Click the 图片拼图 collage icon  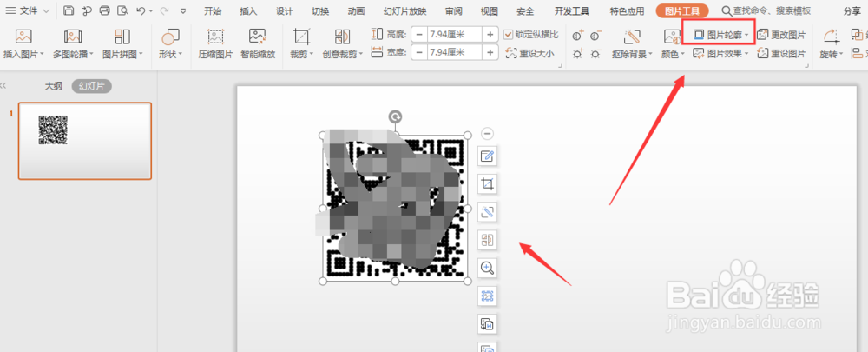122,37
